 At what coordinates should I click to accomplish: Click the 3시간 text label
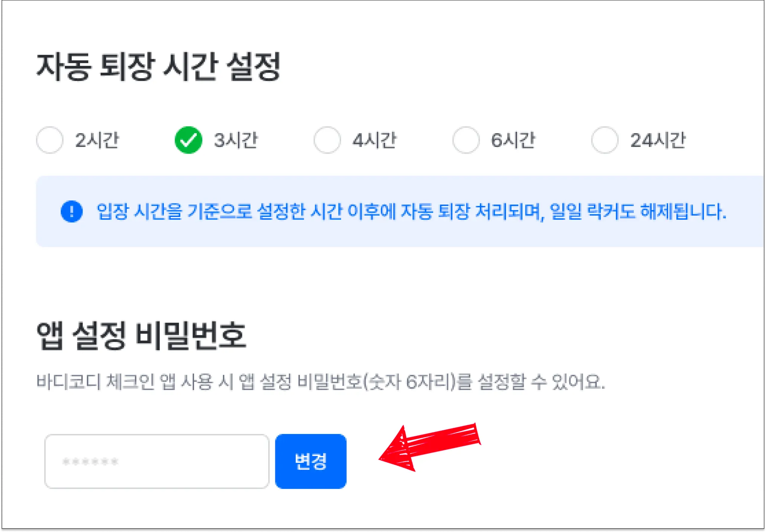click(236, 141)
